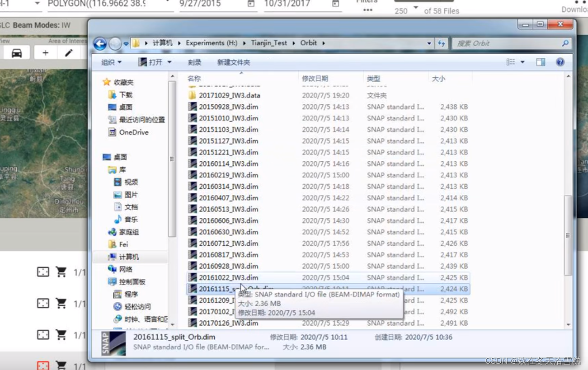Click the refresh icon beside the address bar

point(441,43)
